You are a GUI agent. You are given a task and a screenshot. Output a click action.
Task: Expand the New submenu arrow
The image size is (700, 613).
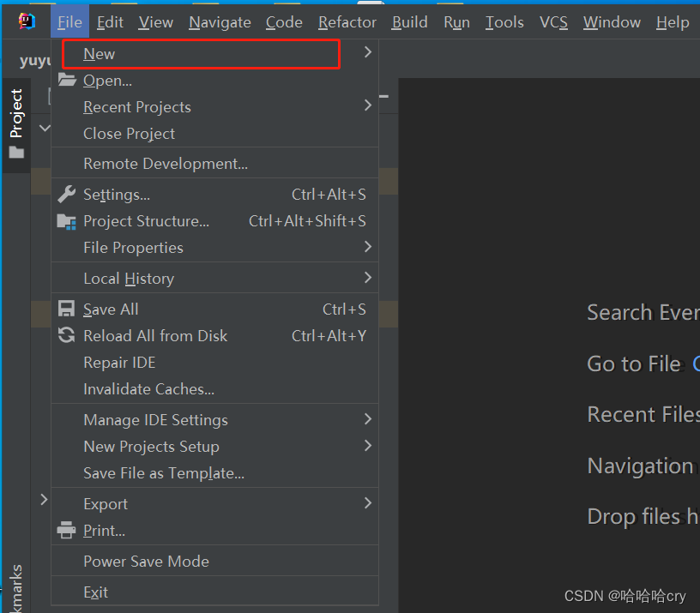tap(367, 52)
